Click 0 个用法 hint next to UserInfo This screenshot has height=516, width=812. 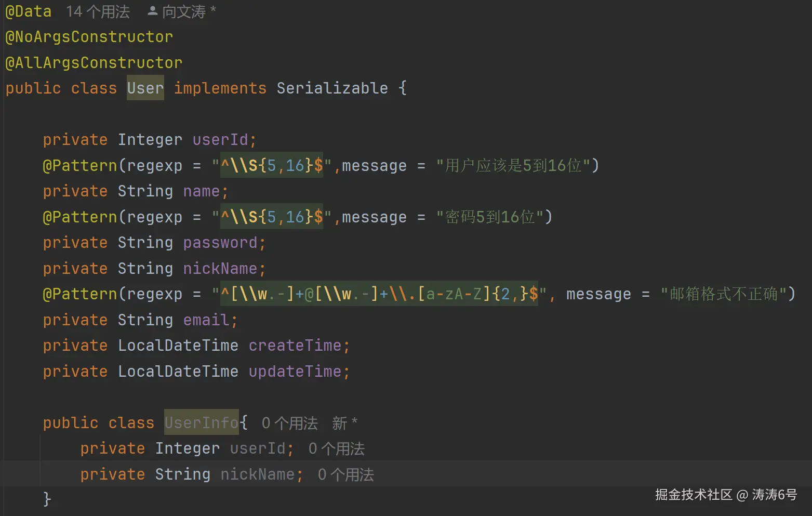[289, 424]
